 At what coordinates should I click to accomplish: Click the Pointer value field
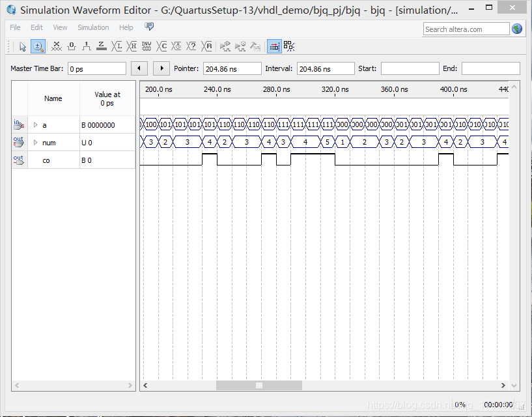pyautogui.click(x=232, y=68)
